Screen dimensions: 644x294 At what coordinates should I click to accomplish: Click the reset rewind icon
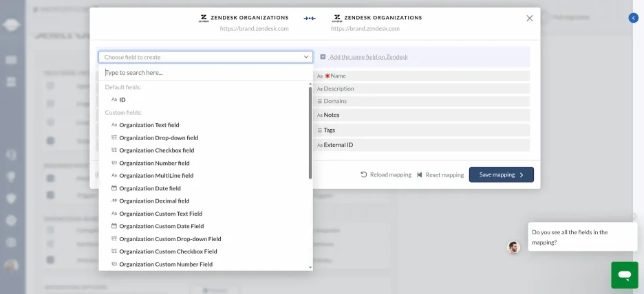pos(419,174)
